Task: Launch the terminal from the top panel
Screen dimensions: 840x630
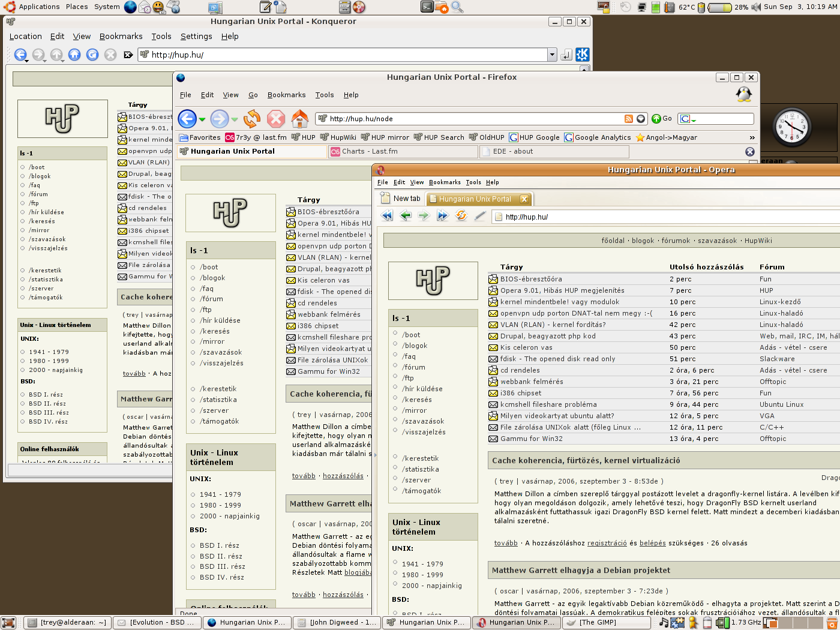Action: coord(427,7)
